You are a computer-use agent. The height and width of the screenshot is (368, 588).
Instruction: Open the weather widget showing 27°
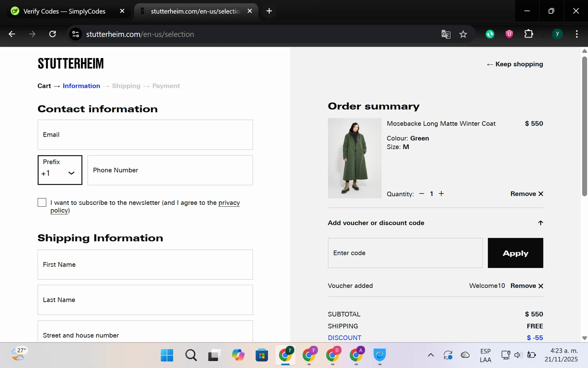click(x=18, y=354)
